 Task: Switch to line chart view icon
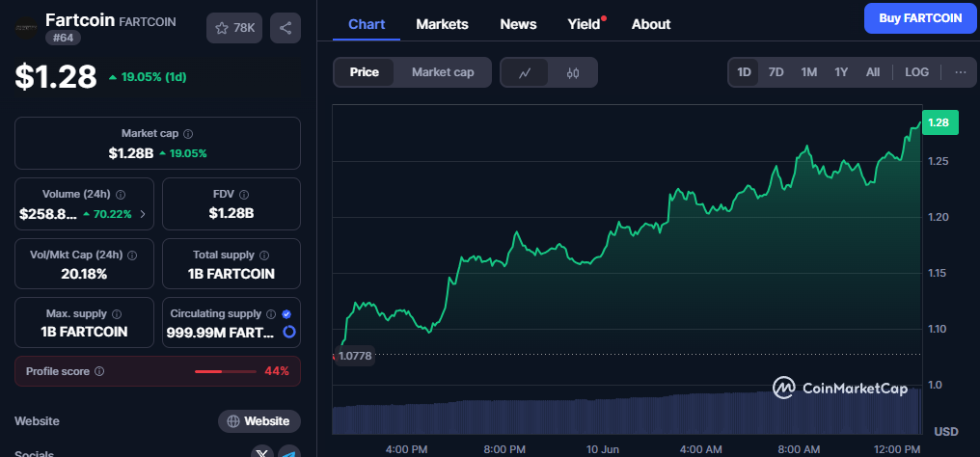[525, 72]
